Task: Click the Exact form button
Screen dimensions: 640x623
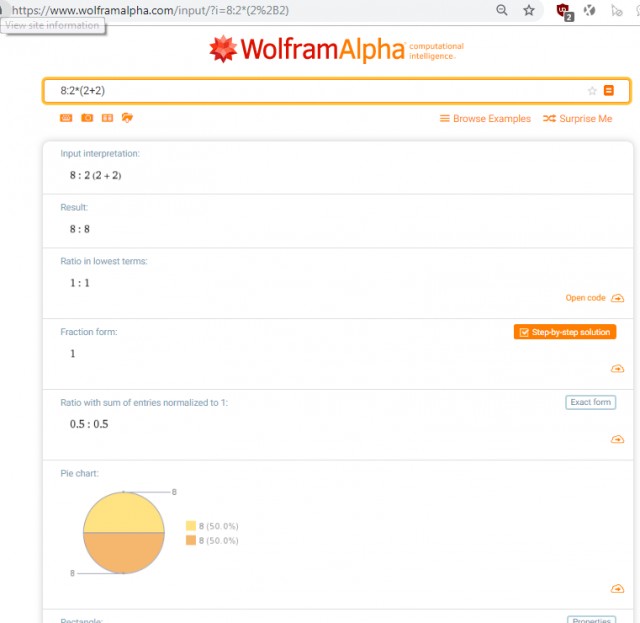Action: pos(591,402)
